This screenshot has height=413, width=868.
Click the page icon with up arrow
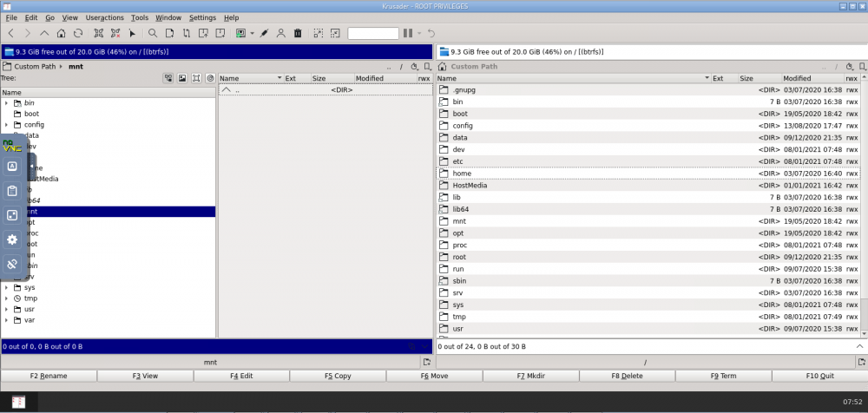pos(203,33)
